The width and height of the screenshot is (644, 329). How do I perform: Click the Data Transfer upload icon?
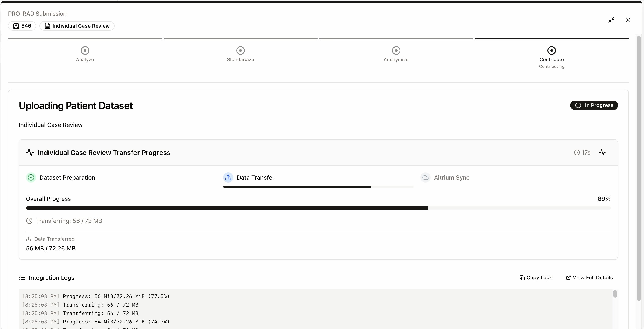point(228,178)
